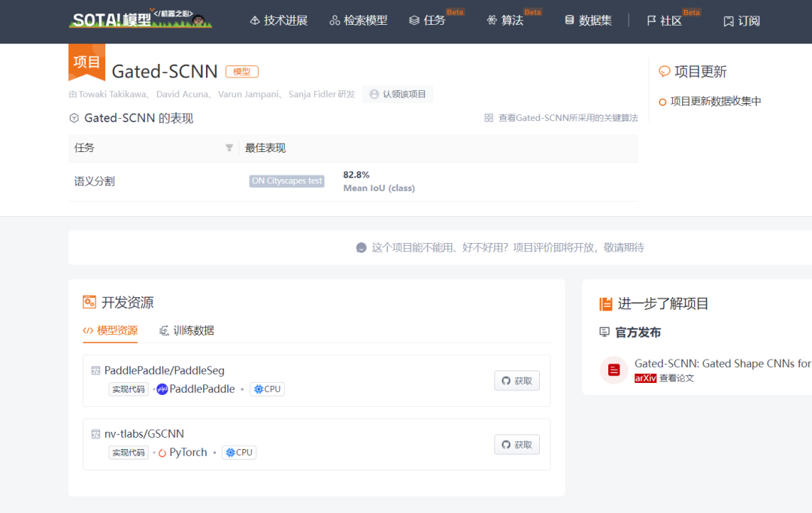The width and height of the screenshot is (812, 513).
Task: Click the user avatar icon in 认领该项目
Action: (x=374, y=94)
